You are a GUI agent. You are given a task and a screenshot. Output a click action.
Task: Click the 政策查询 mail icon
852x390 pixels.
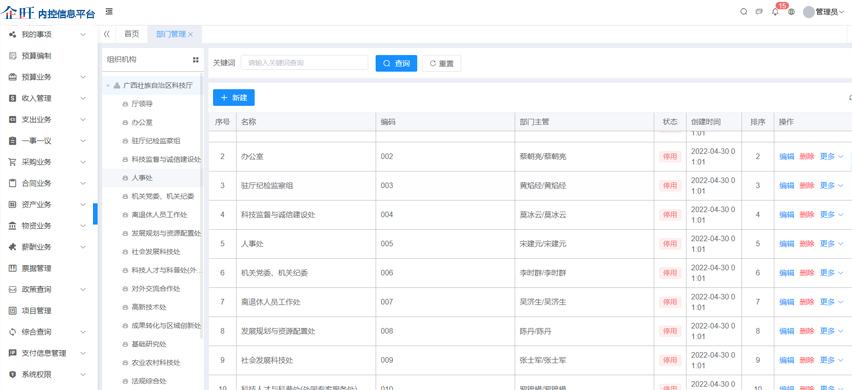click(12, 290)
